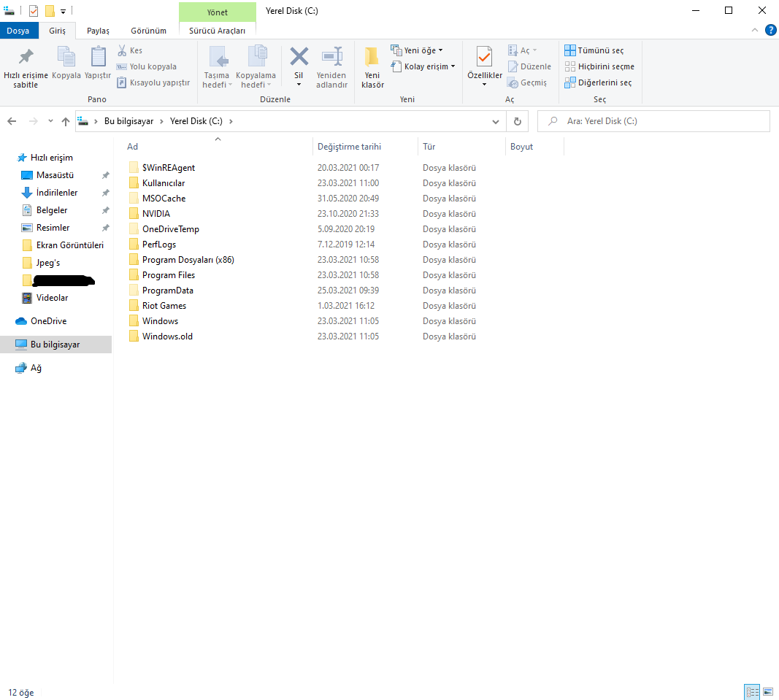Viewport: 779px width, 700px height.
Task: Click Kısayolu yapıştır in ribbon
Action: [153, 82]
